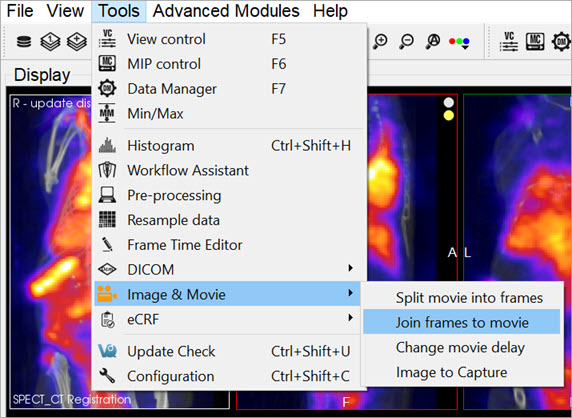Toggle the white circle view indicator
572x418 pixels.
449,102
